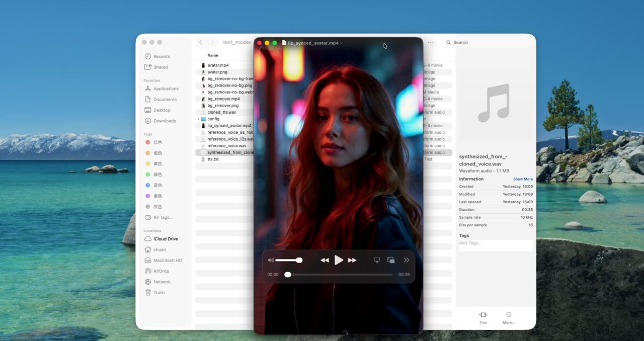Toggle picture-in-picture mode
The width and height of the screenshot is (644, 341).
pos(391,260)
